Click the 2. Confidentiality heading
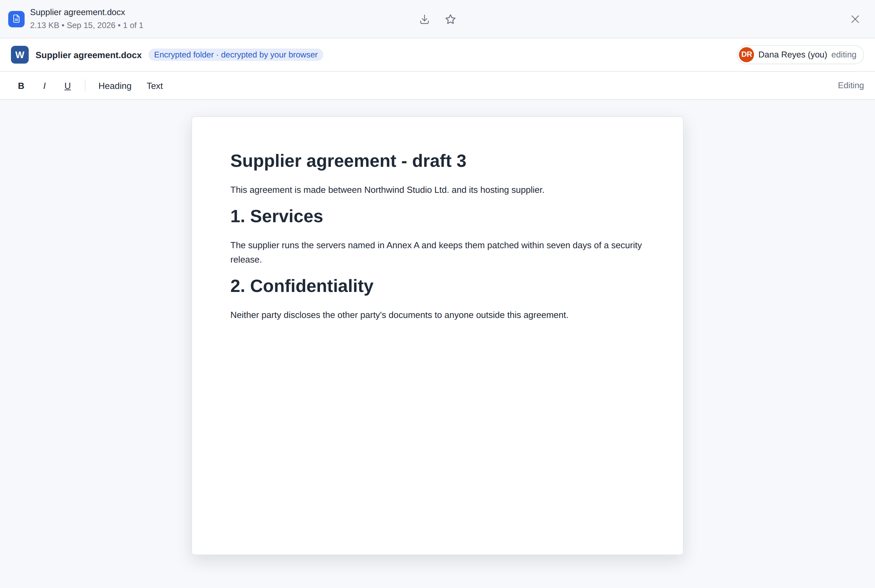875x588 pixels. tap(302, 286)
